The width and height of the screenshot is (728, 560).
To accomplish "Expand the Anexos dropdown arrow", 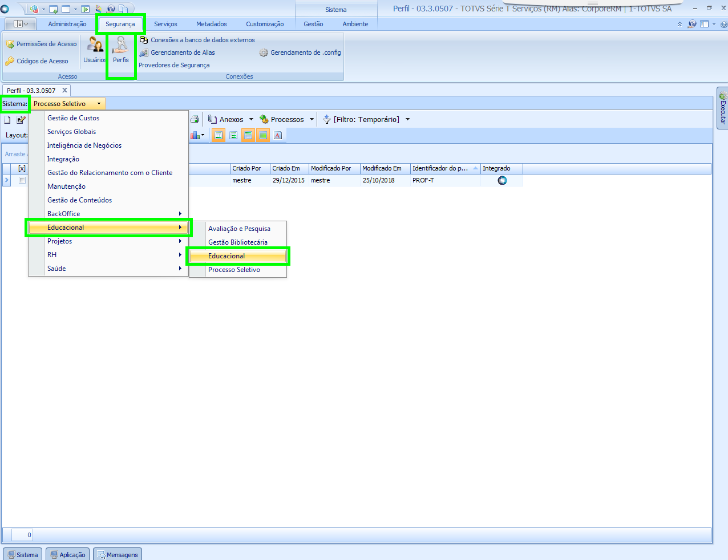I will pos(252,119).
